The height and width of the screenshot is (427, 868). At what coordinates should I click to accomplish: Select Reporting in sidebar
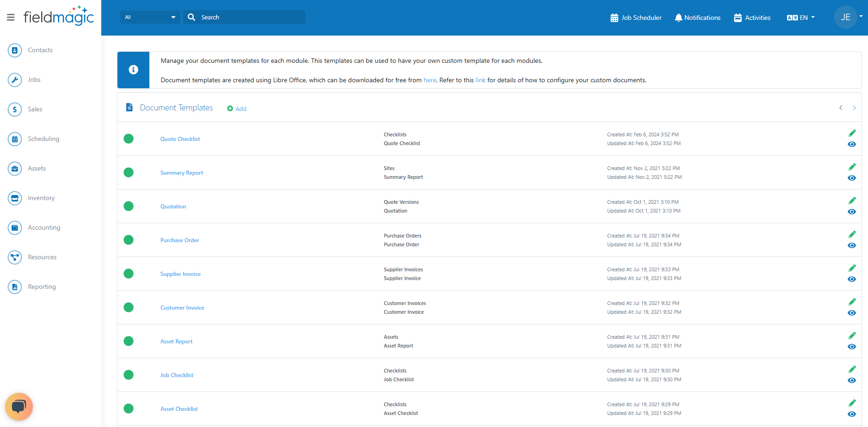[x=42, y=287]
